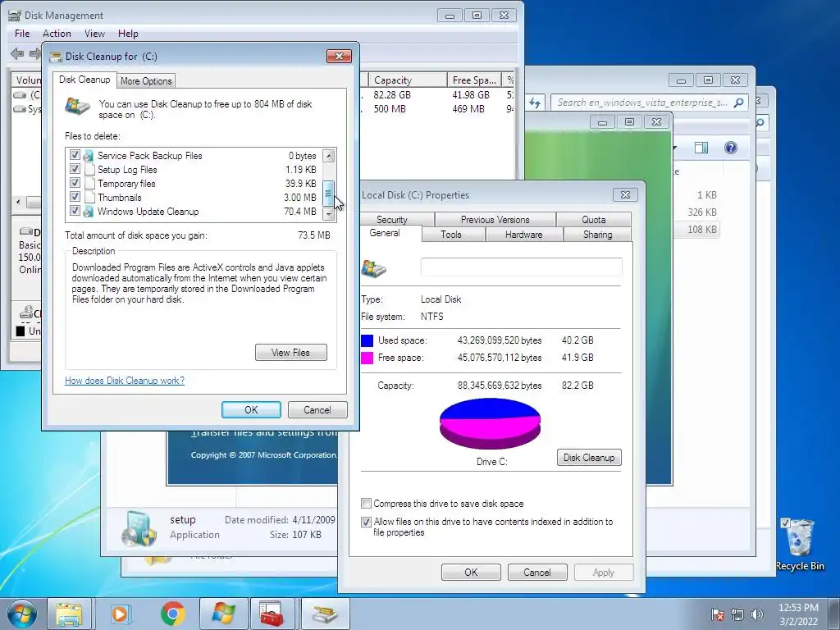Click Disk Cleanup button in Properties
This screenshot has width=840, height=630.
coord(589,458)
